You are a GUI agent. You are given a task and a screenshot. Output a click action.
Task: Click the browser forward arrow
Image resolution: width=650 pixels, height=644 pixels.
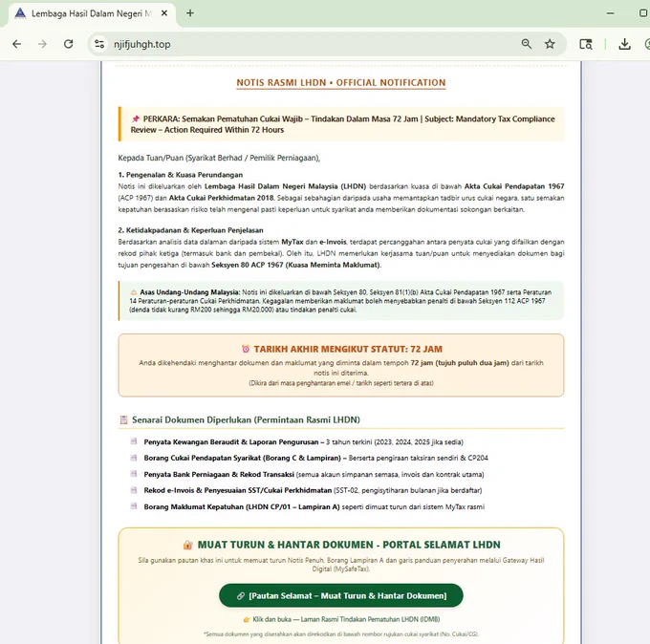coord(42,44)
